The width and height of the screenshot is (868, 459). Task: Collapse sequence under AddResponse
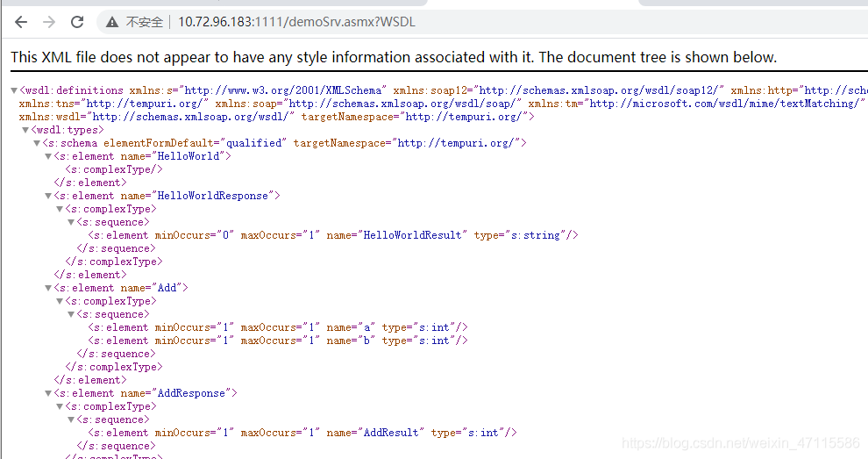71,420
